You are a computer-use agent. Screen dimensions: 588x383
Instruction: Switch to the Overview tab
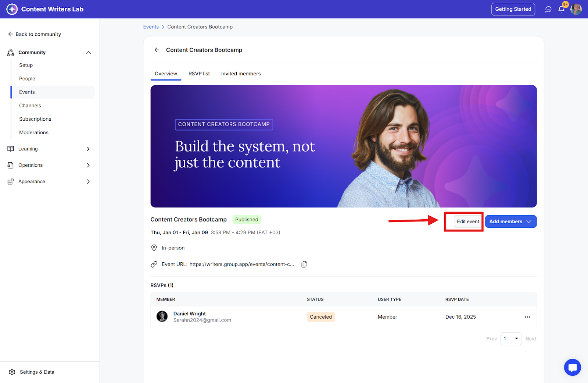[x=166, y=74]
